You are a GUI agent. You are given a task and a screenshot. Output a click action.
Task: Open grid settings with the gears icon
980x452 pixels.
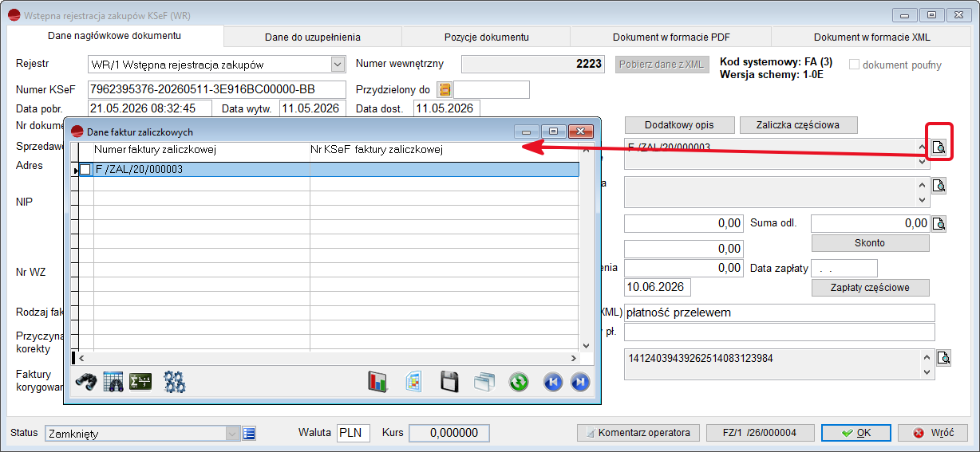coord(175,381)
